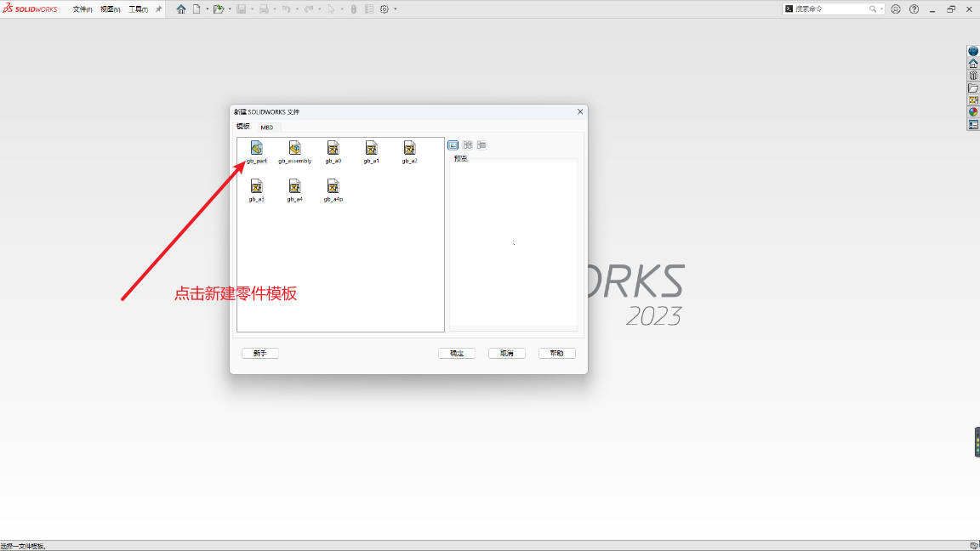Click the 取消 button
This screenshot has width=980, height=551.
coord(507,353)
